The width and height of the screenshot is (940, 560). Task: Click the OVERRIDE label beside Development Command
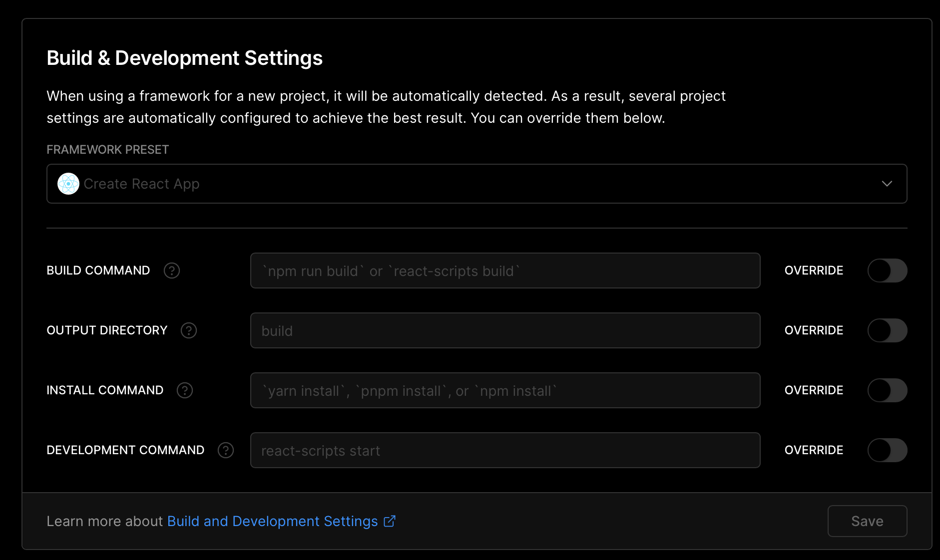[814, 450]
